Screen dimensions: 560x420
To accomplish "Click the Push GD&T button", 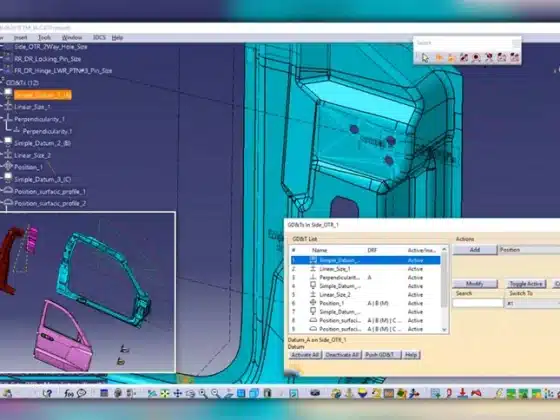I will point(381,355).
